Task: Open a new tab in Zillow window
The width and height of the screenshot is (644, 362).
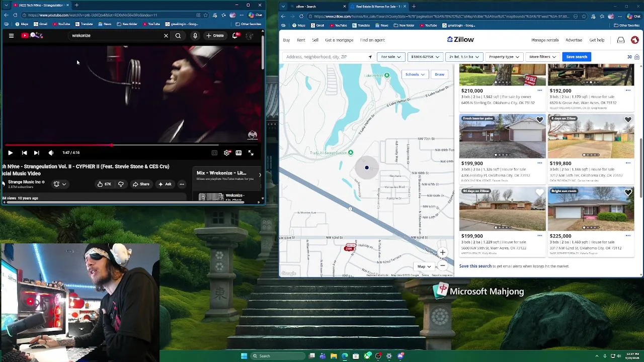Action: [x=414, y=7]
